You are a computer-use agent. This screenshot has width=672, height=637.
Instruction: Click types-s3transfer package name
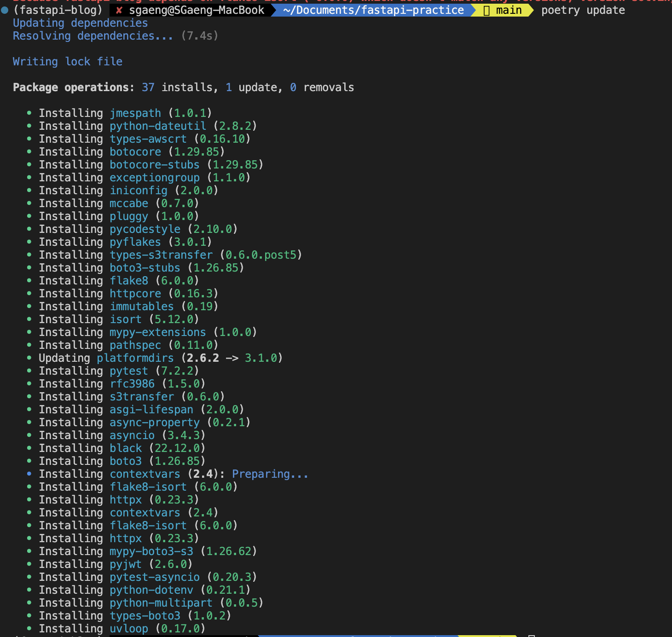[x=161, y=255]
